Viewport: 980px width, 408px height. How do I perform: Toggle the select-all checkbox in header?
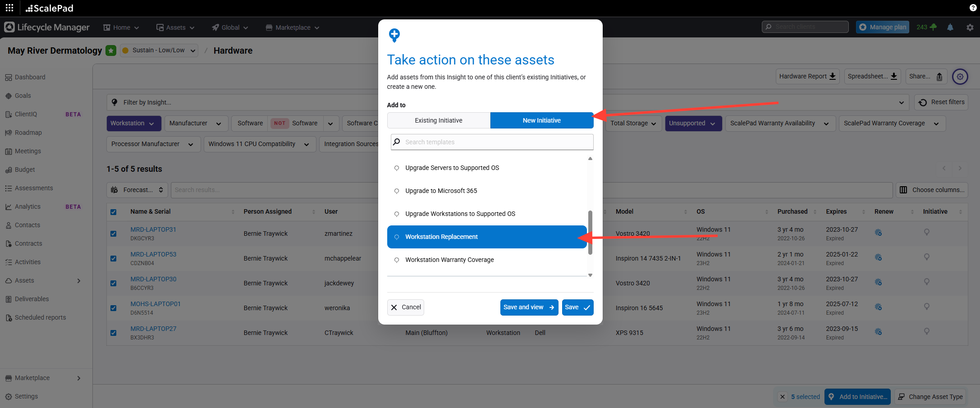tap(114, 212)
